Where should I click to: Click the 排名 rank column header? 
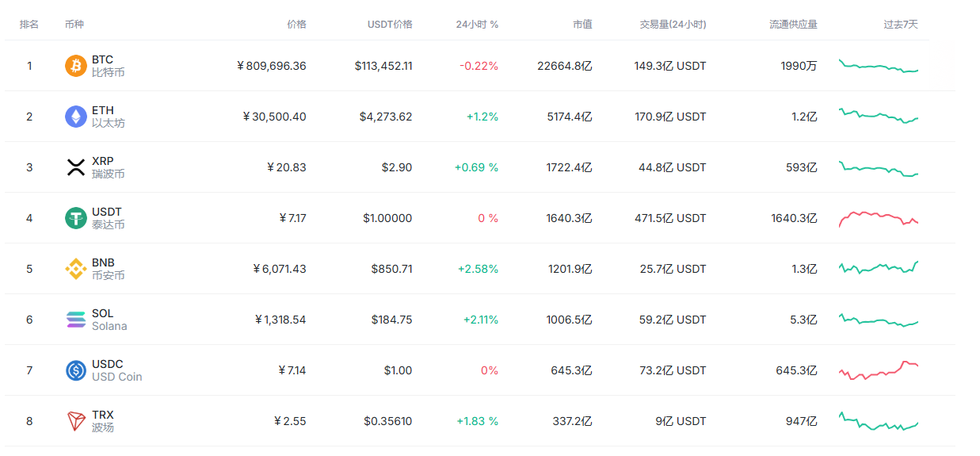point(29,25)
